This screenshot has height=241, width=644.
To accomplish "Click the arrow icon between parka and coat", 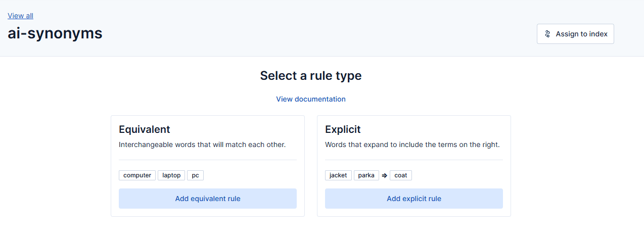I will point(384,175).
